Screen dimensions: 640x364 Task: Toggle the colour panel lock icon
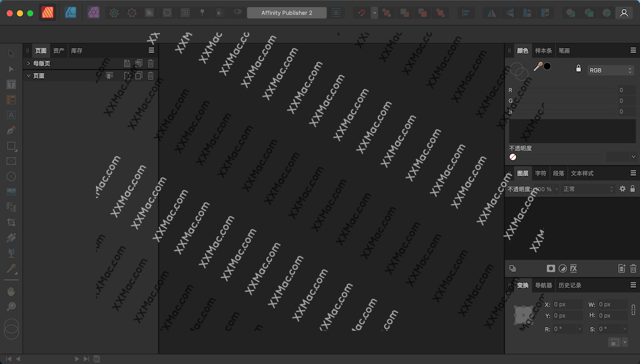tap(579, 68)
